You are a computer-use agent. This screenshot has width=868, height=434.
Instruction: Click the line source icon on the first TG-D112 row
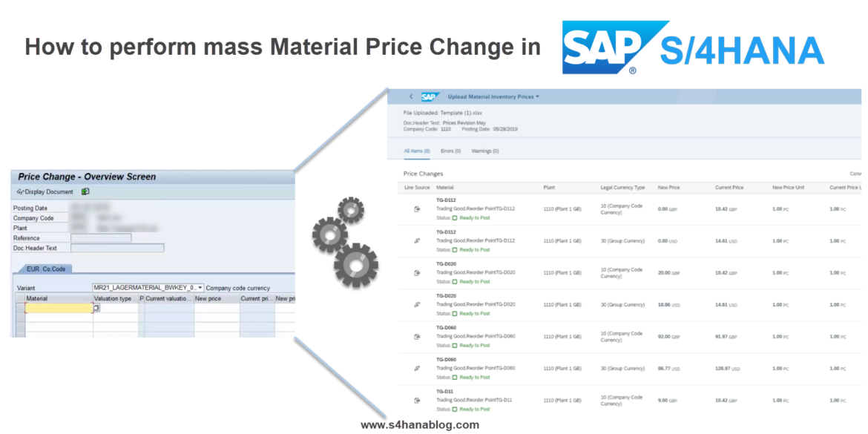(417, 208)
